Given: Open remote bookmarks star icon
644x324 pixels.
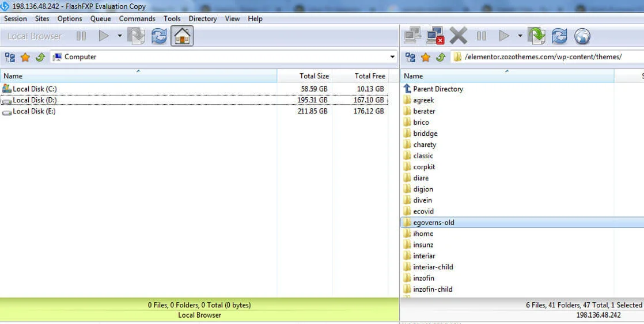Looking at the screenshot, I should (426, 57).
